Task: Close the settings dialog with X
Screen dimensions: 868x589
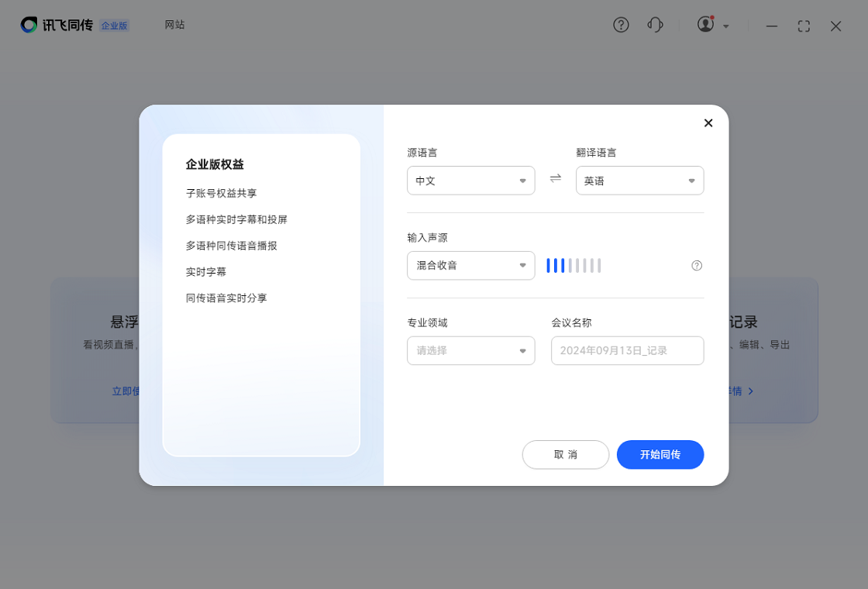Action: coord(708,123)
